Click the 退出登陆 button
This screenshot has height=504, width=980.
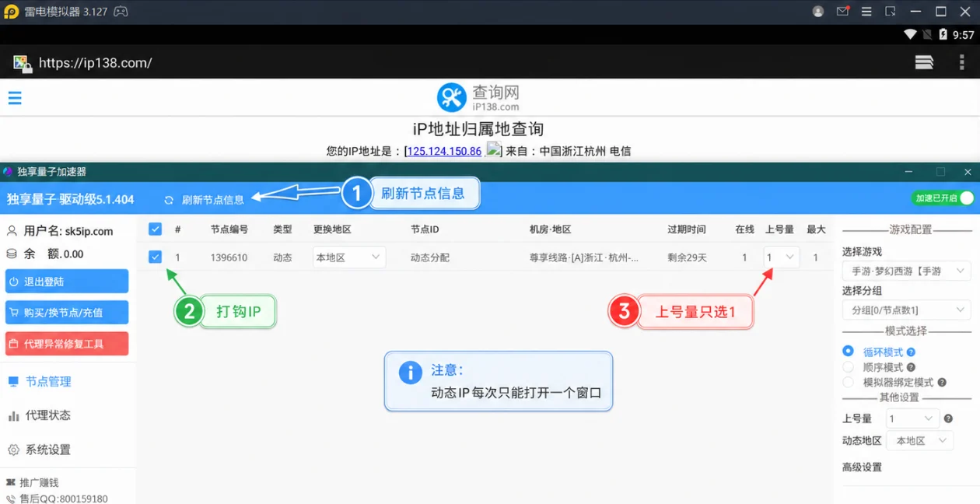[67, 282]
